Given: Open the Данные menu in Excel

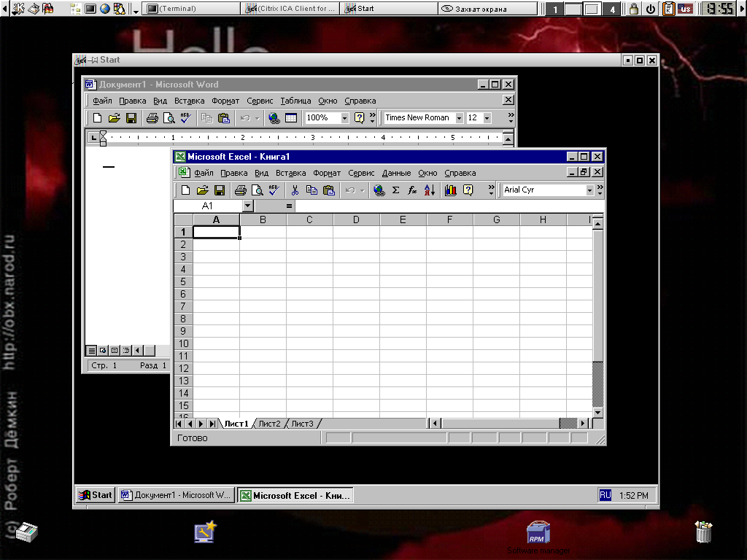Looking at the screenshot, I should 396,174.
